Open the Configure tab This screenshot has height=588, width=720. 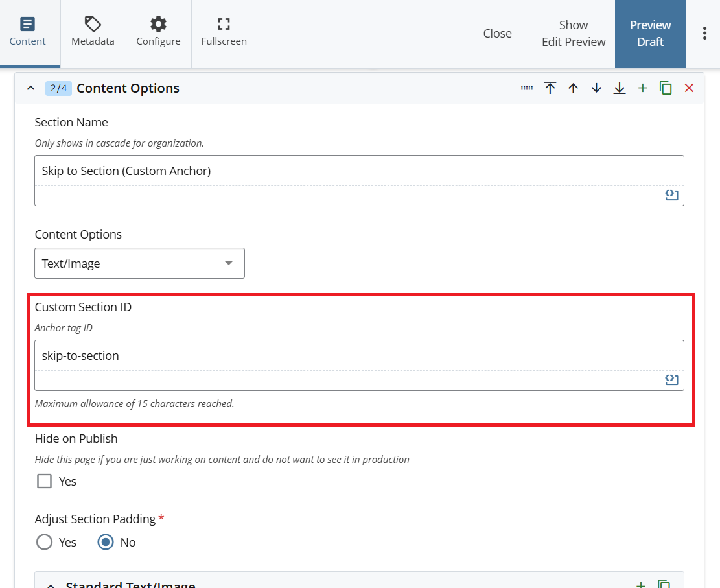pyautogui.click(x=158, y=34)
